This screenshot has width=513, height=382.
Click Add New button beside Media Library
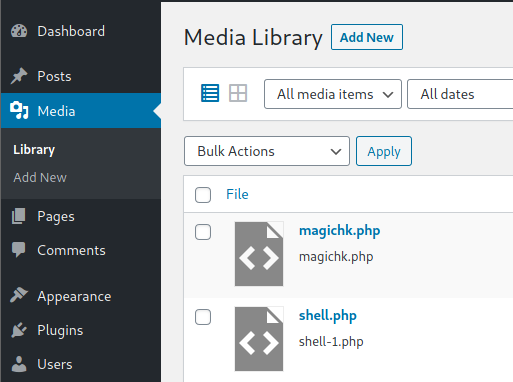pyautogui.click(x=367, y=37)
